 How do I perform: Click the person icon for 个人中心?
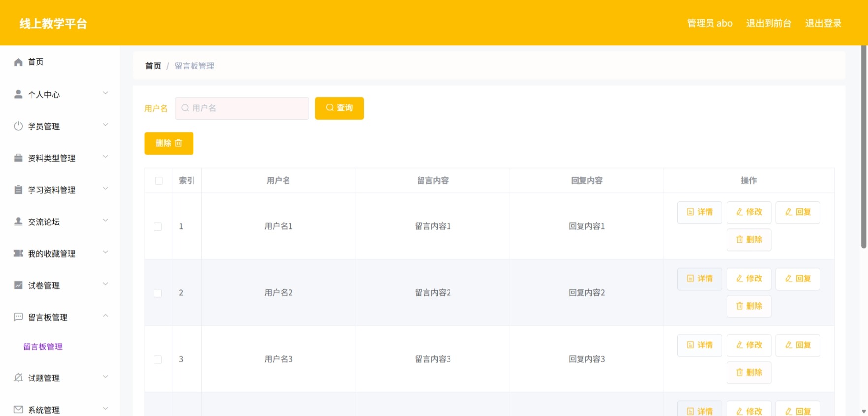coord(18,94)
